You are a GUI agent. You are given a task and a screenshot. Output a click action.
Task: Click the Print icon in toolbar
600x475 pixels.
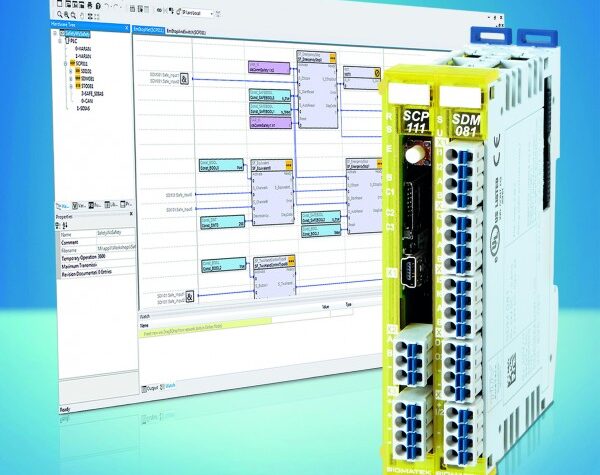coord(90,5)
